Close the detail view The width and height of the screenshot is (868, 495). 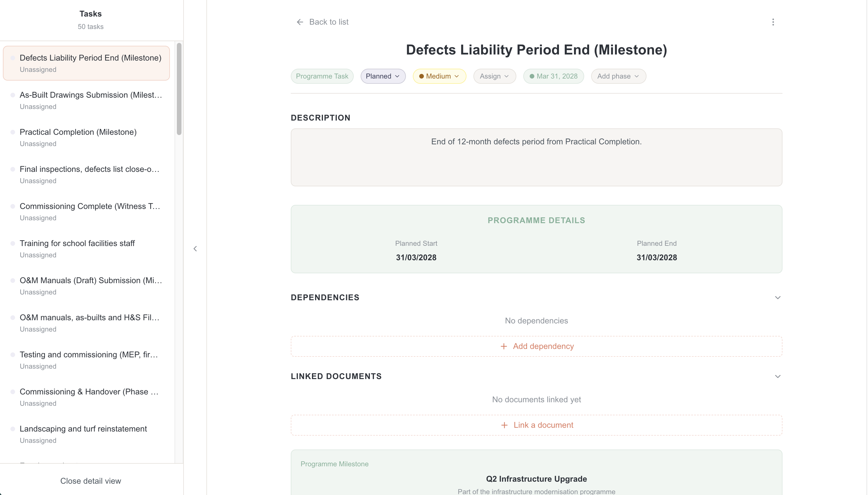pyautogui.click(x=90, y=481)
